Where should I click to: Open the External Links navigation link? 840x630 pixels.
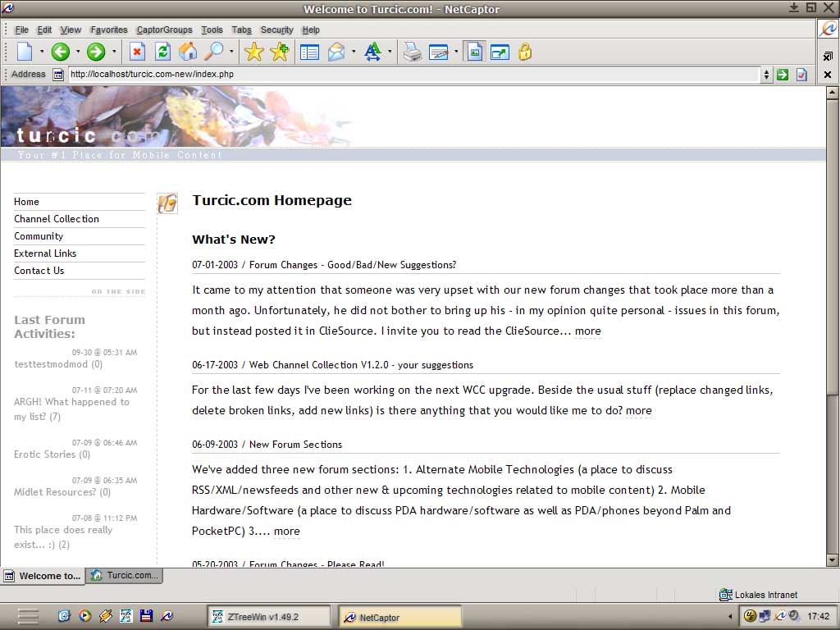[x=45, y=253]
